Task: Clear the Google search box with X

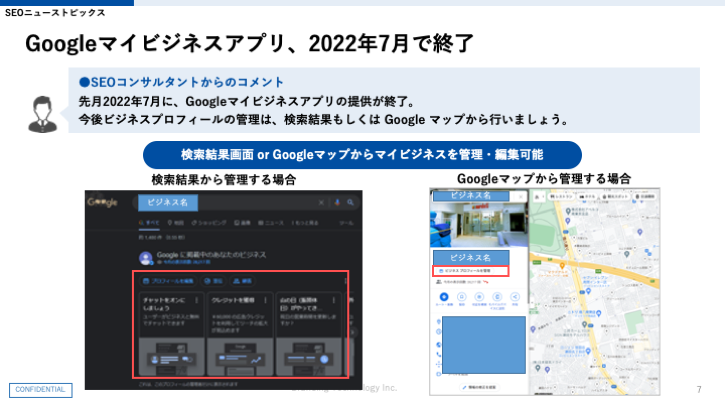Action: tap(321, 202)
